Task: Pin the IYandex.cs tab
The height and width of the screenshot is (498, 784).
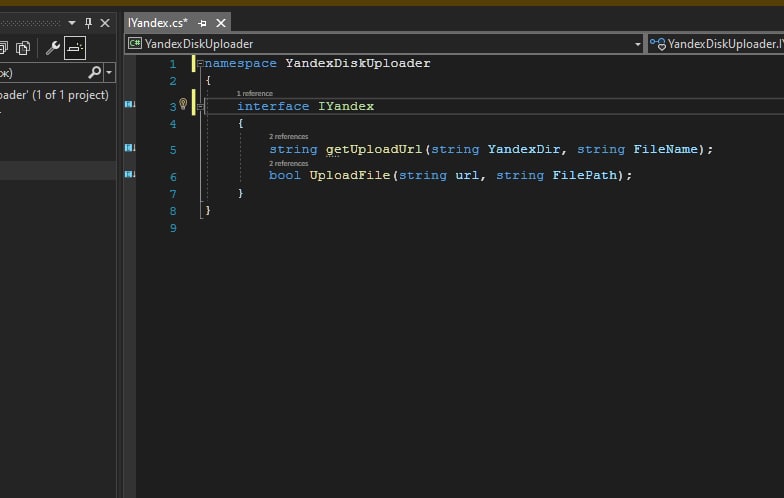Action: (202, 23)
